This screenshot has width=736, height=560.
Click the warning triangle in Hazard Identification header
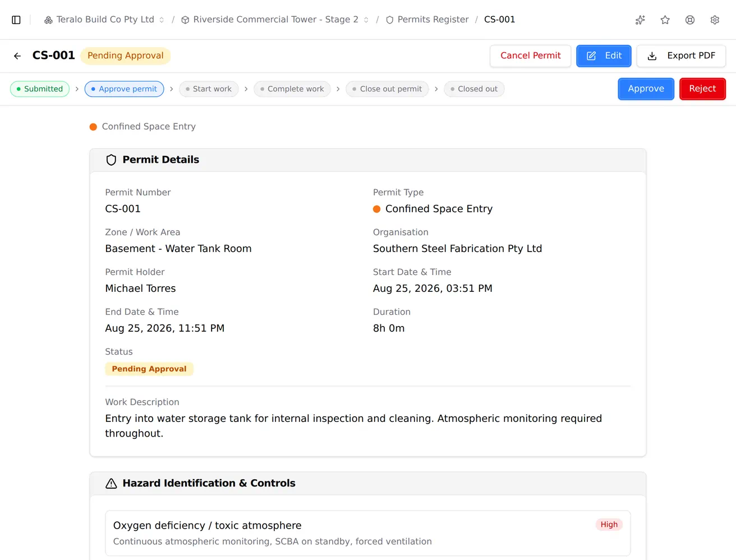[111, 483]
